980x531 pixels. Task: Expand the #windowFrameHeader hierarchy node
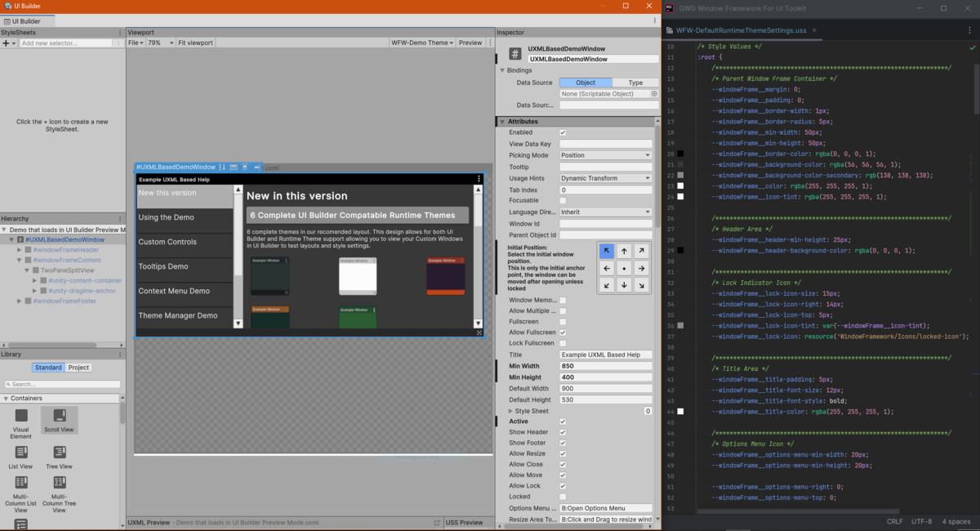tap(20, 250)
